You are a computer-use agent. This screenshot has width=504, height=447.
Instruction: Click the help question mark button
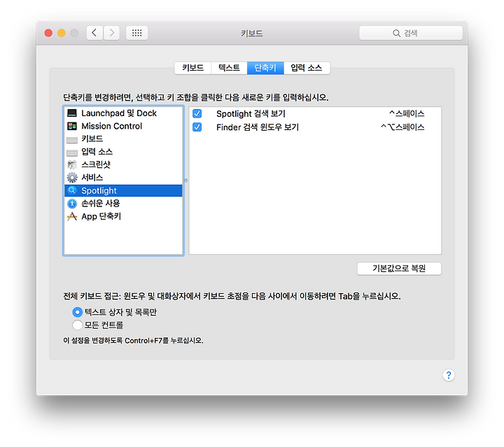[x=449, y=375]
